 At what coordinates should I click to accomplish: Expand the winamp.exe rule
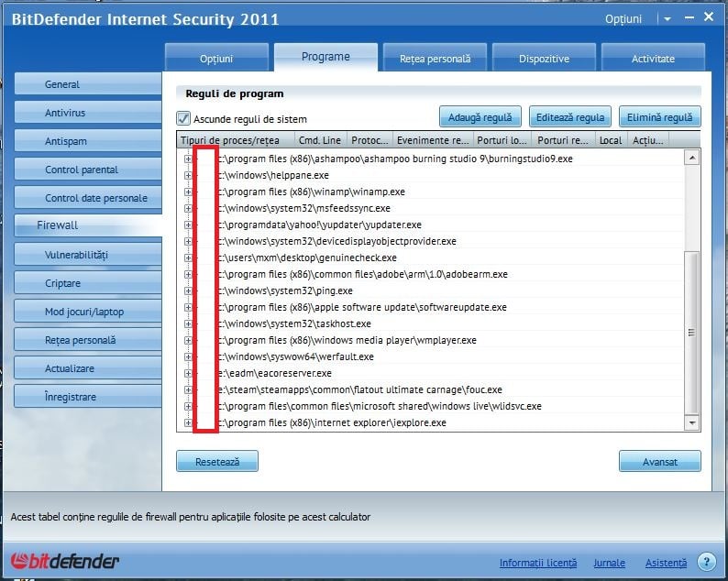188,192
